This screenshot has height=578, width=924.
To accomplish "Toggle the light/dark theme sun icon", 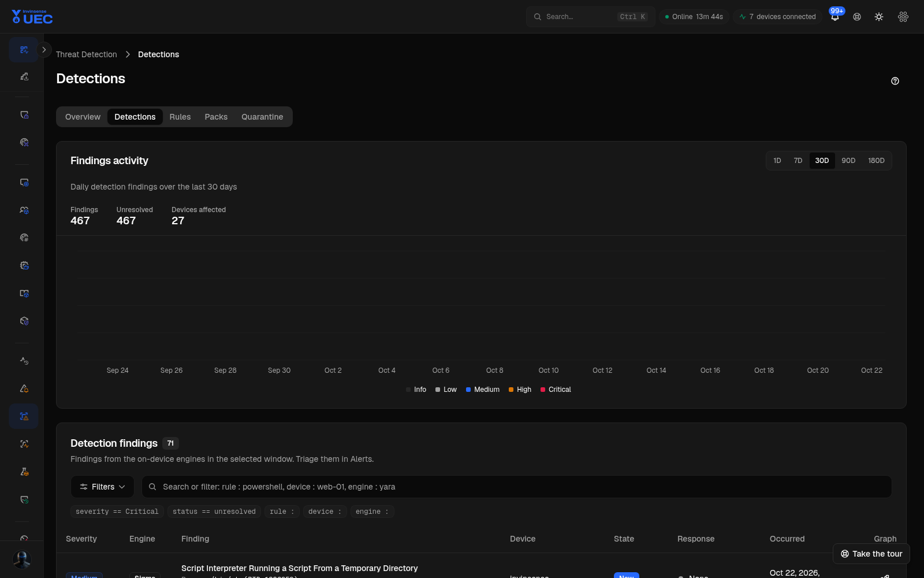I will pyautogui.click(x=879, y=17).
